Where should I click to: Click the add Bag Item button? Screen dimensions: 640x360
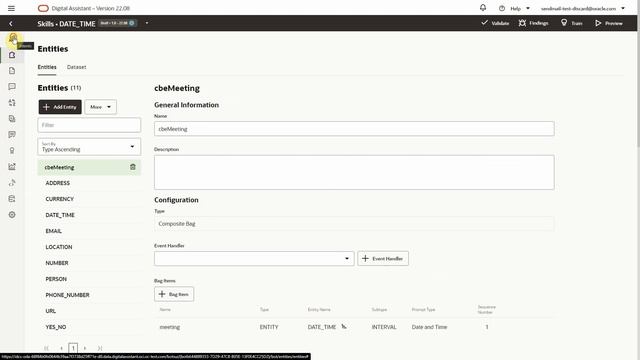(174, 294)
